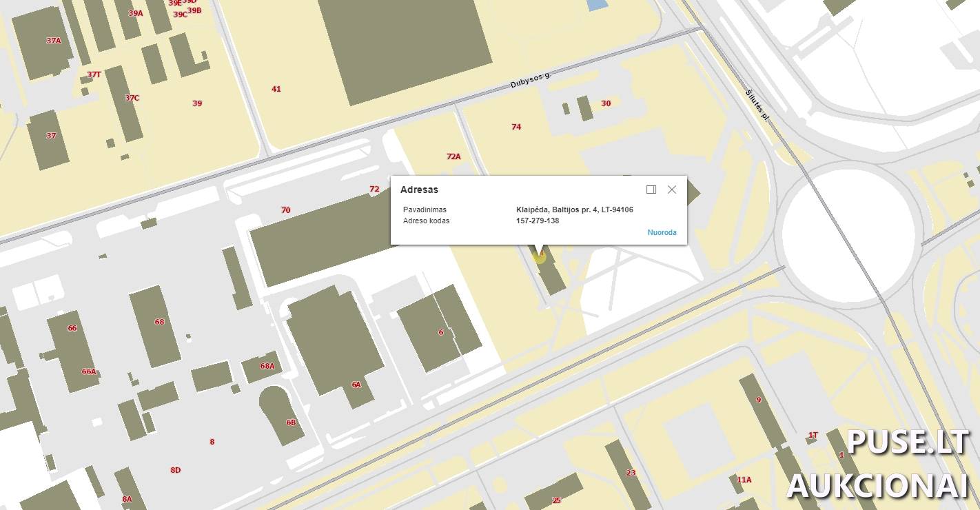The image size is (980, 510).
Task: Select building number 23 on the map
Action: (631, 473)
